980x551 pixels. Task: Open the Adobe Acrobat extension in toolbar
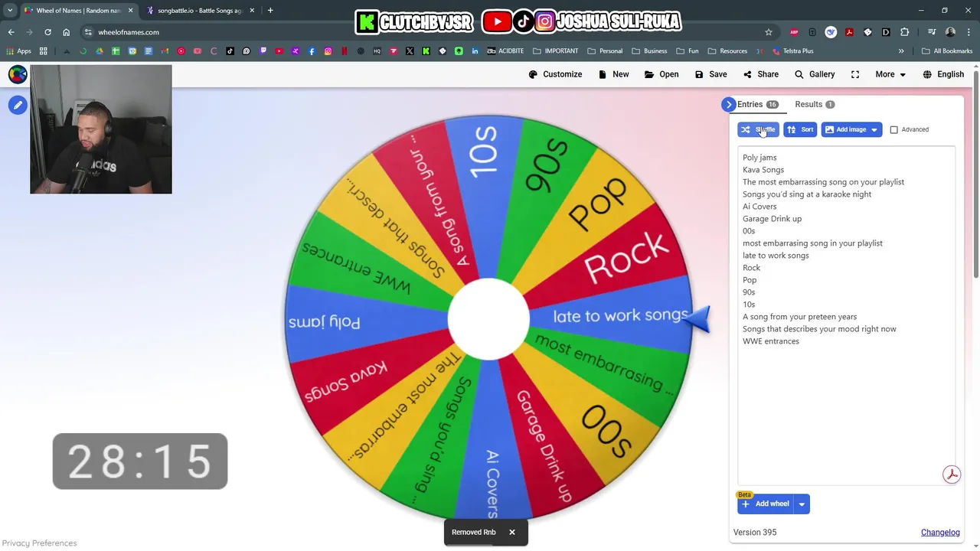coord(849,32)
